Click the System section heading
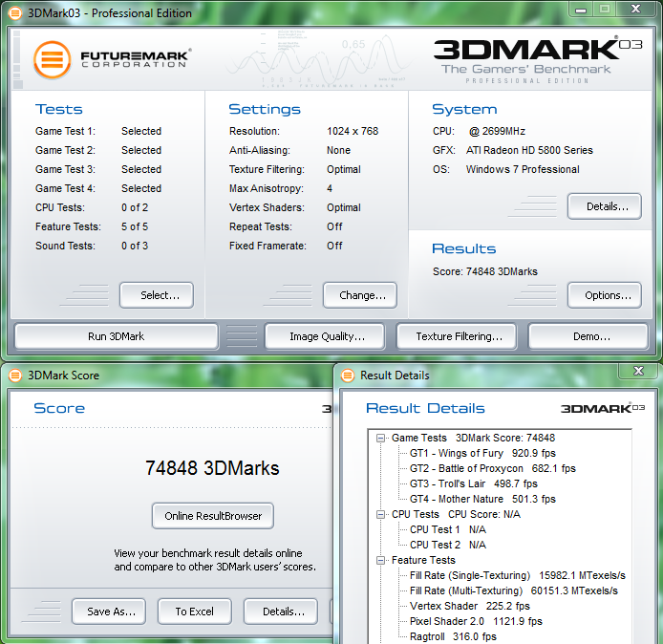Viewport: 663px width, 644px height. pos(464,109)
